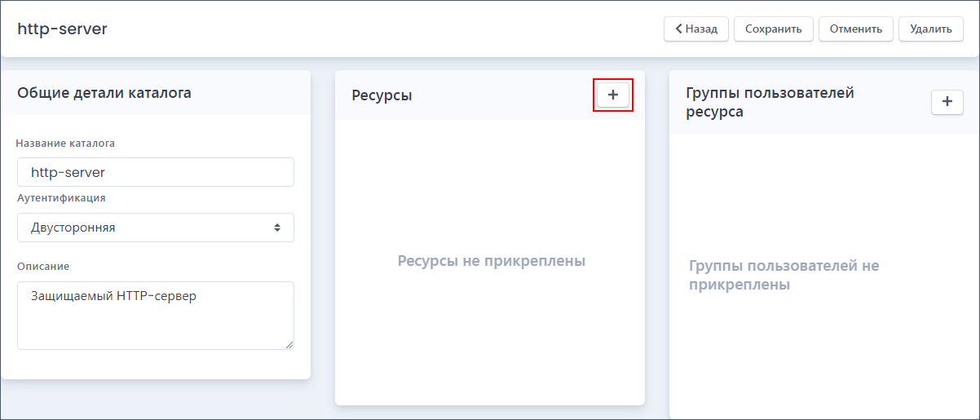Viewport: 980px width, 420px height.
Task: Save the catalog with Сохранить
Action: tap(774, 29)
